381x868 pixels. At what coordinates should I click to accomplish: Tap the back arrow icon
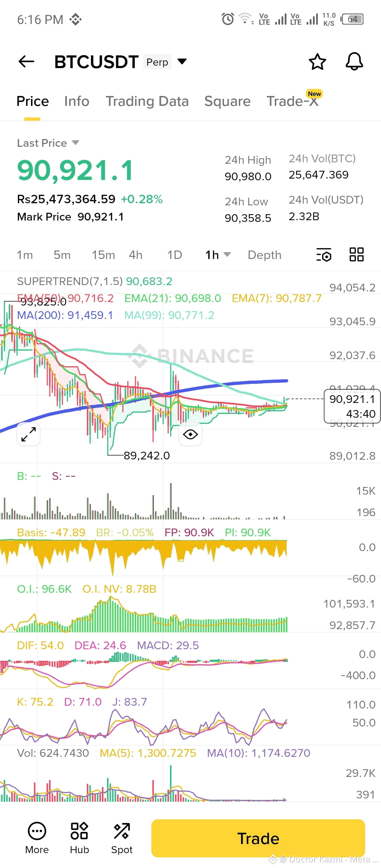pyautogui.click(x=26, y=62)
